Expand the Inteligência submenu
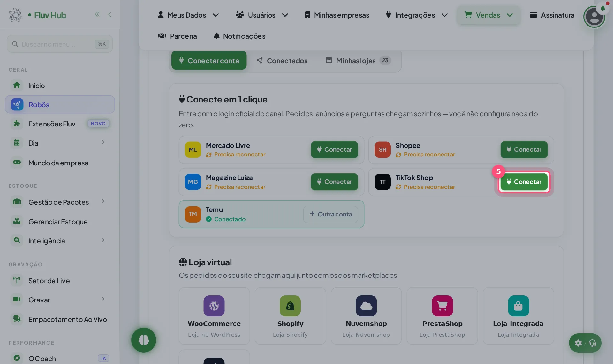This screenshot has height=364, width=613. tap(103, 240)
